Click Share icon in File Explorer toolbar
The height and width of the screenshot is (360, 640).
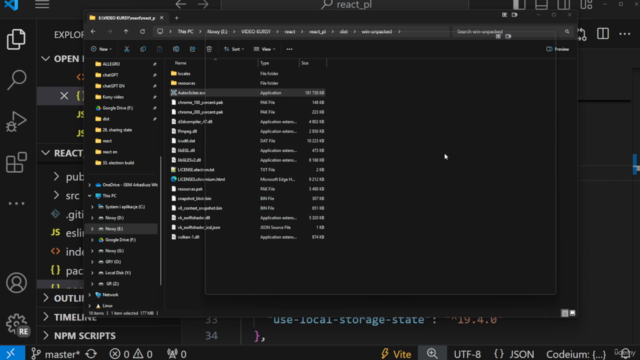click(x=192, y=49)
